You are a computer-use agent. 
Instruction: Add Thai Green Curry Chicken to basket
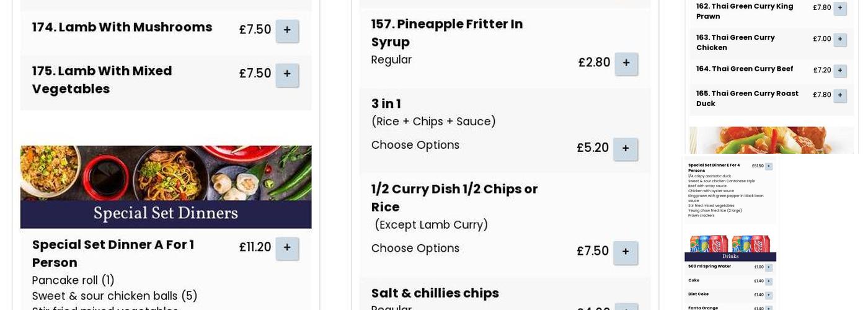click(840, 39)
